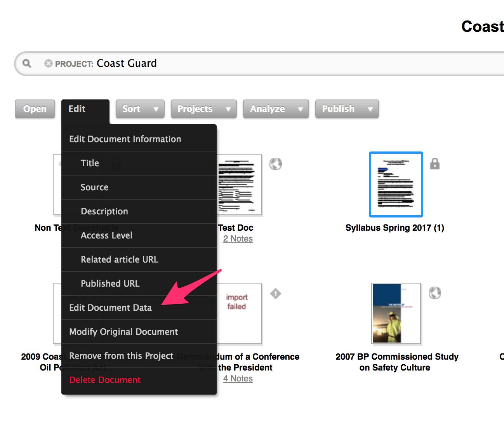Image resolution: width=504 pixels, height=428 pixels.
Task: Select the Test Doc thumbnail
Action: click(x=239, y=184)
